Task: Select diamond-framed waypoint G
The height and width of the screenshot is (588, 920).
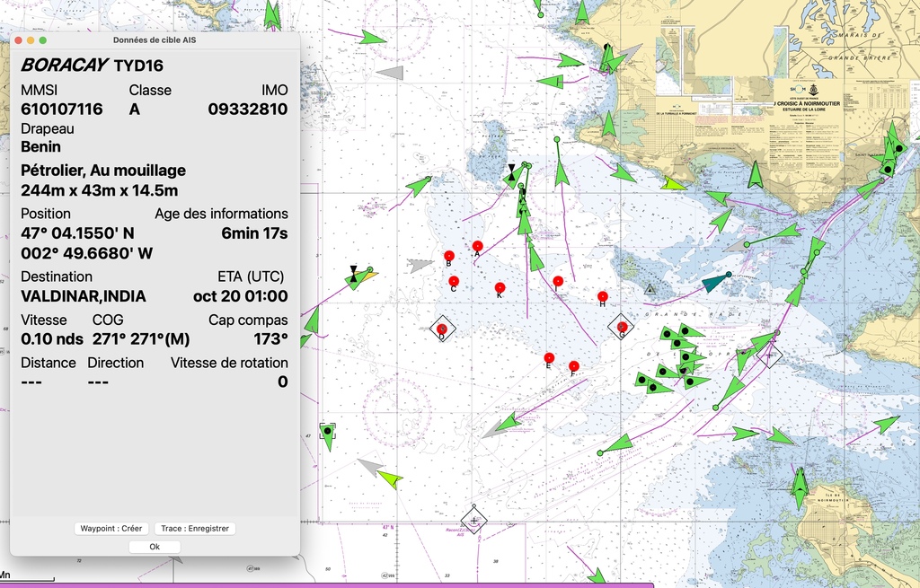Action: pyautogui.click(x=622, y=327)
